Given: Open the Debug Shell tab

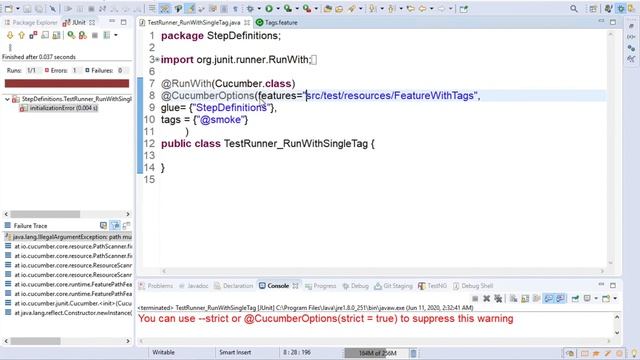Looking at the screenshot, I should tap(473, 286).
